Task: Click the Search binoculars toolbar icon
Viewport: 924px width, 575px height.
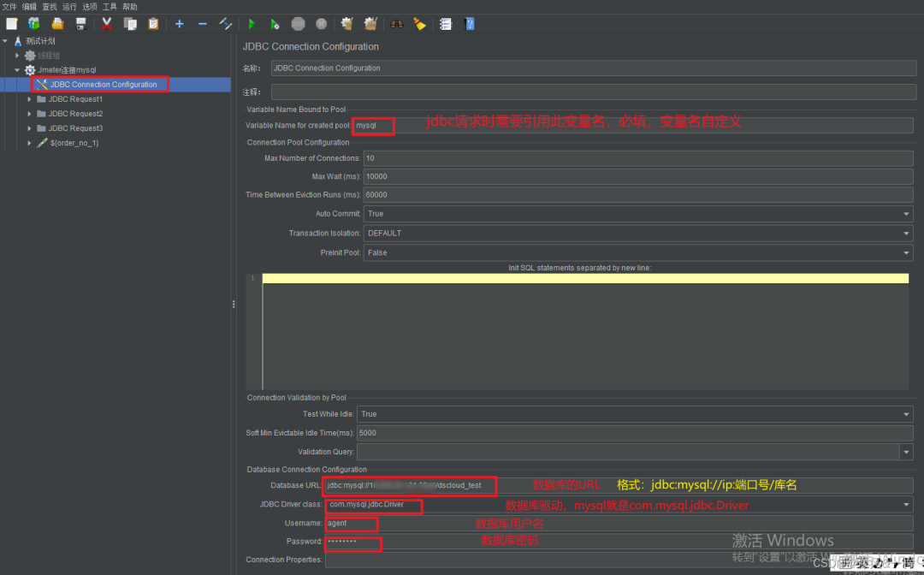Action: click(x=396, y=24)
